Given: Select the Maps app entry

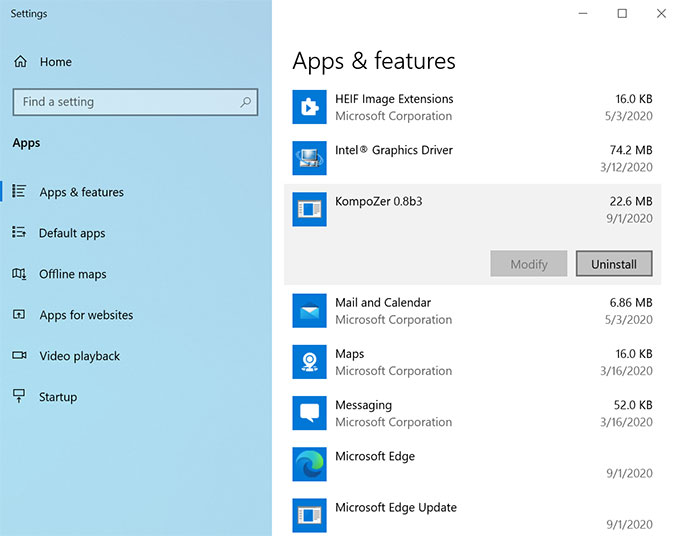Looking at the screenshot, I should pyautogui.click(x=472, y=362).
